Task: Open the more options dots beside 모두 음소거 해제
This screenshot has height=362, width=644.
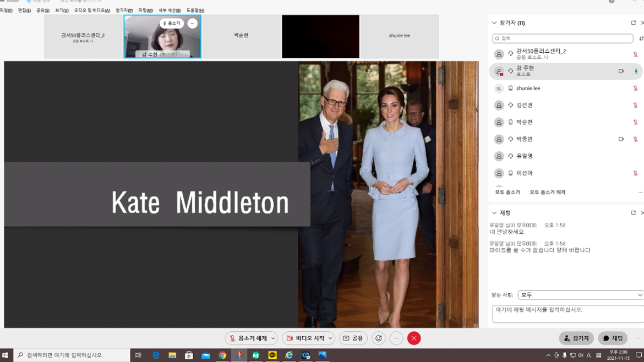Action: click(640, 192)
